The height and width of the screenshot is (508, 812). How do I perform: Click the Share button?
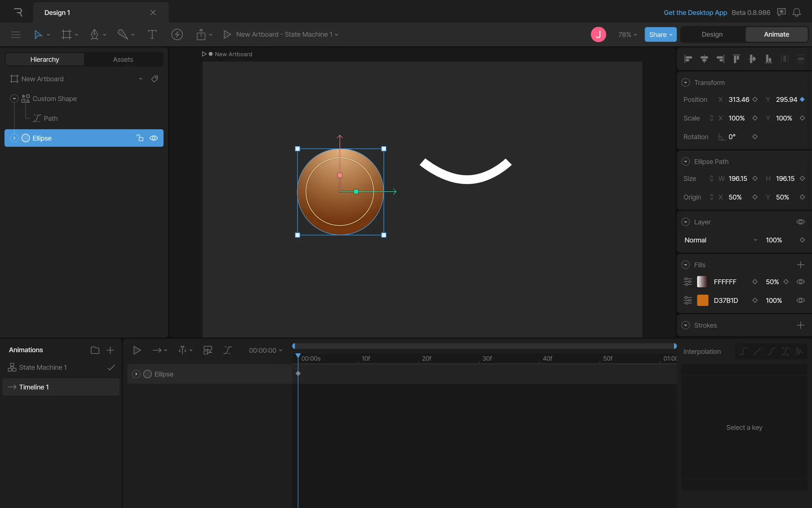(660, 34)
